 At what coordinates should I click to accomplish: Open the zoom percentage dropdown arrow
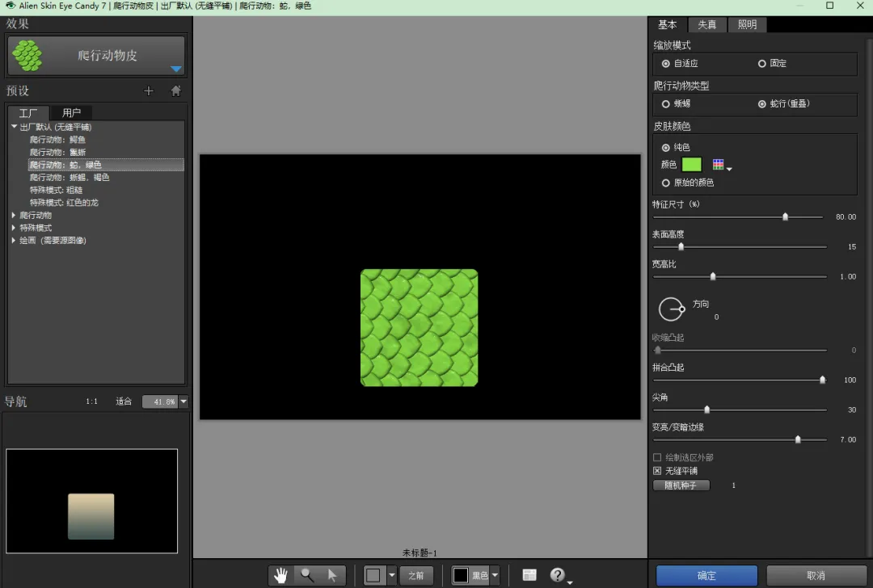183,401
